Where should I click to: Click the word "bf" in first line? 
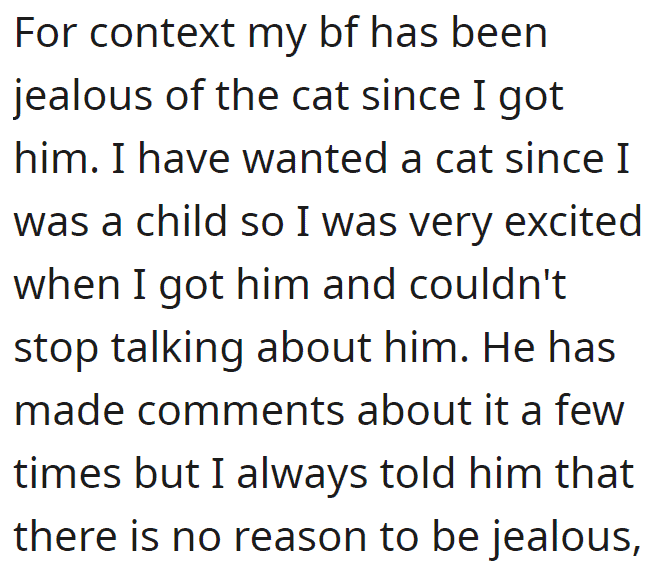tap(339, 32)
